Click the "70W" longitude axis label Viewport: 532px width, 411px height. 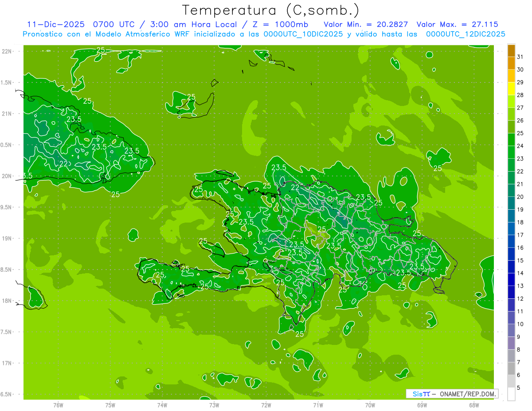click(370, 405)
